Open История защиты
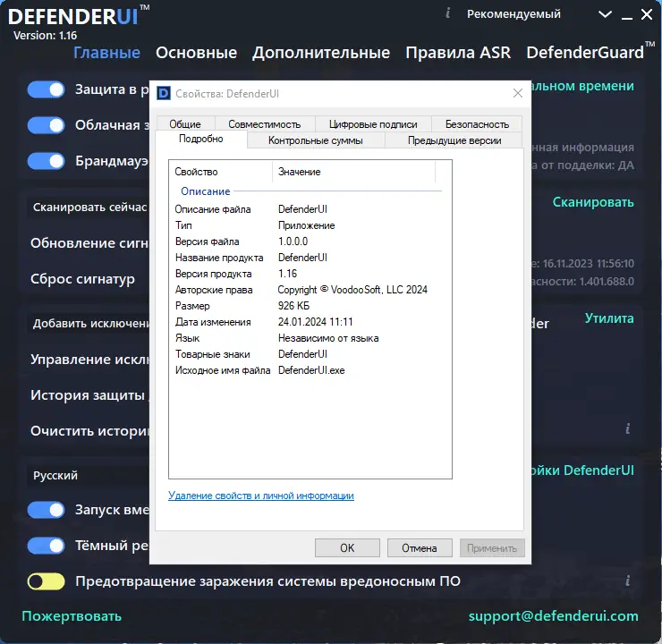 (x=88, y=395)
